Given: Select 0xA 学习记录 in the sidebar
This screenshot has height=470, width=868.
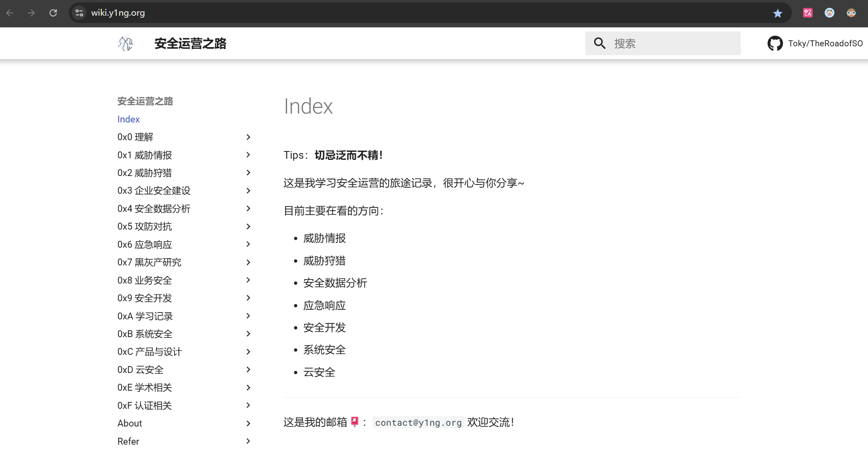Looking at the screenshot, I should 145,316.
